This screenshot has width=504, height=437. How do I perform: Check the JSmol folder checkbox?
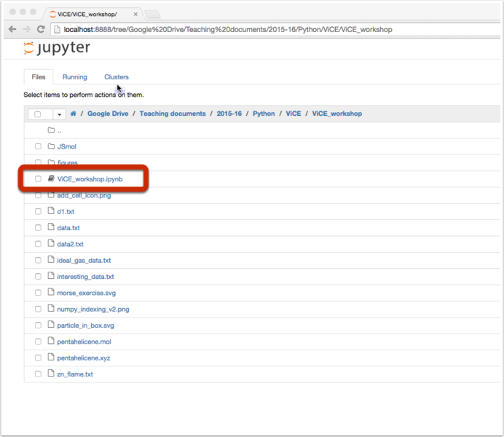coord(38,146)
